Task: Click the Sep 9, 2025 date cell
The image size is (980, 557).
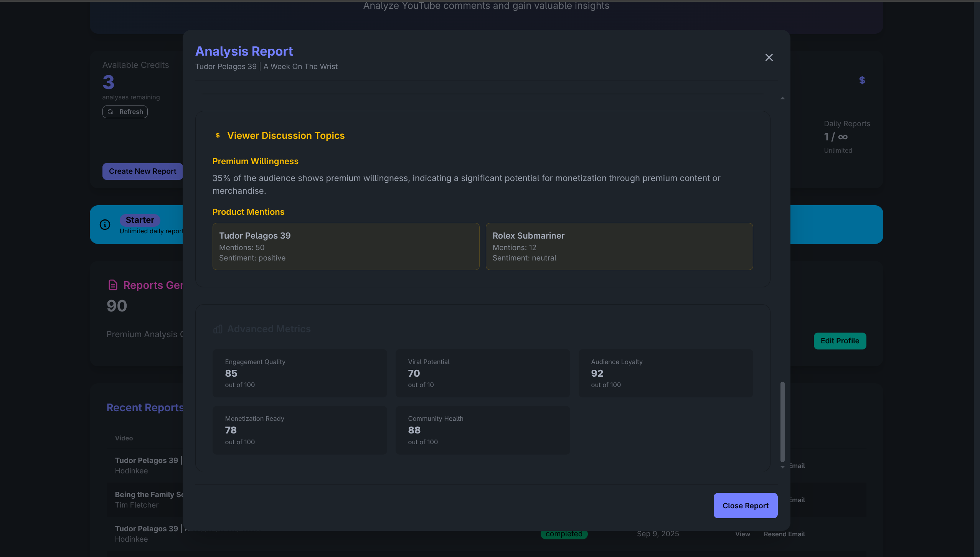Action: click(x=658, y=534)
